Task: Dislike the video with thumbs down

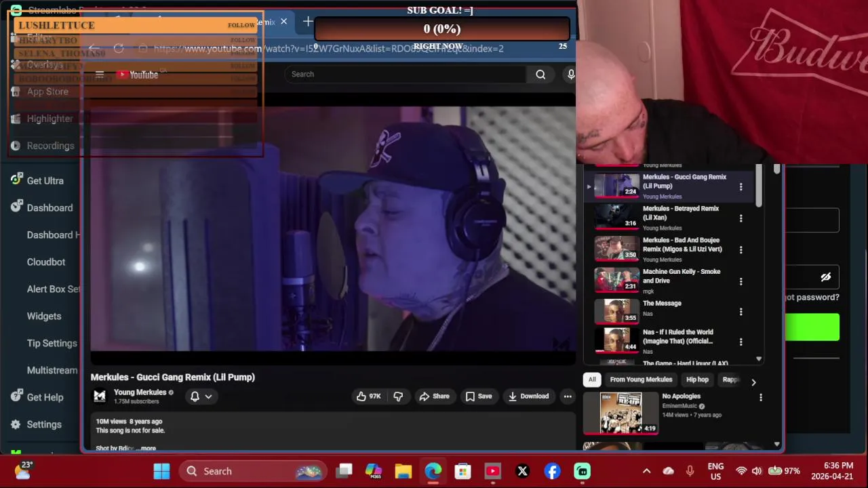Action: [398, 396]
